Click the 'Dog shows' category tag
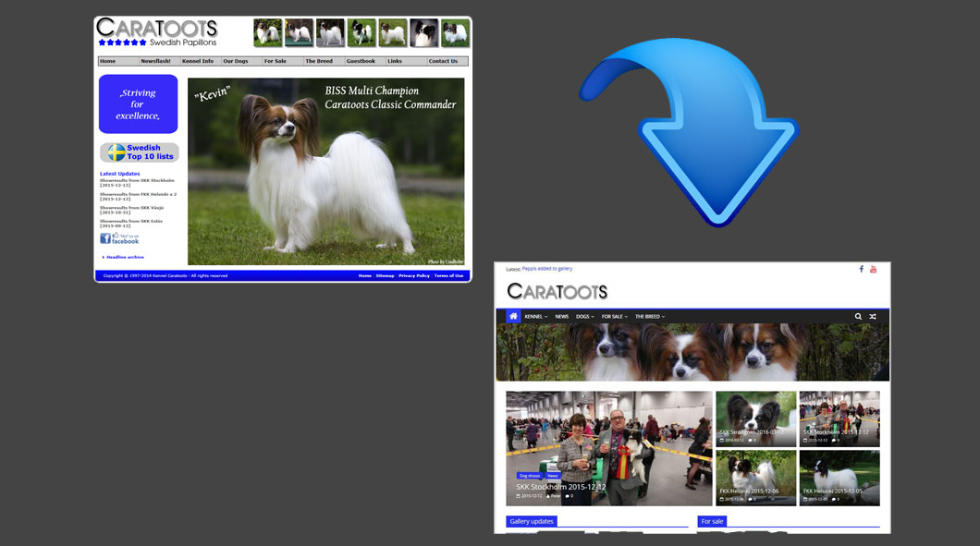Screen dimensions: 980x546 [x=530, y=476]
